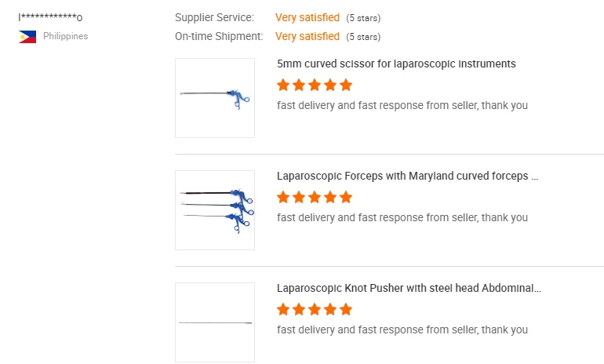
Task: Open the Laparoscopic Forceps Maryland product title
Action: [x=407, y=176]
